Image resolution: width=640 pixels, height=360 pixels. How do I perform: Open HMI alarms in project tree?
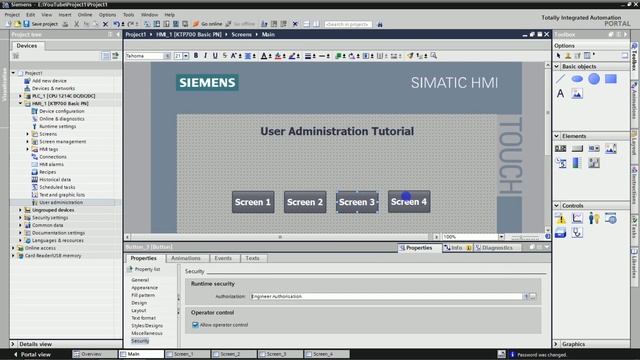pos(51,164)
